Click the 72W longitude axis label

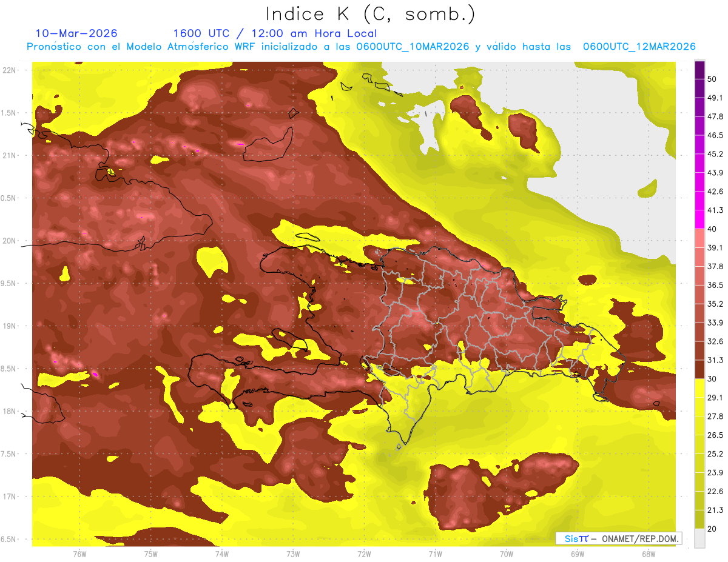point(364,554)
